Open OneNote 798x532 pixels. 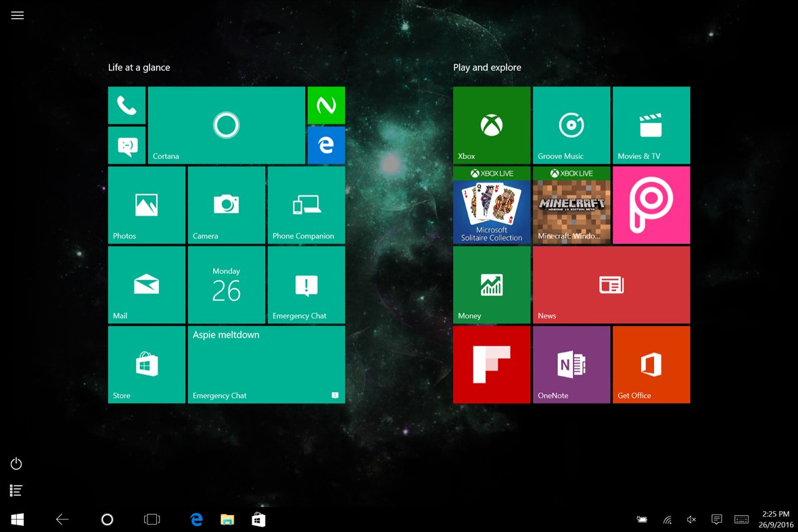click(x=571, y=364)
